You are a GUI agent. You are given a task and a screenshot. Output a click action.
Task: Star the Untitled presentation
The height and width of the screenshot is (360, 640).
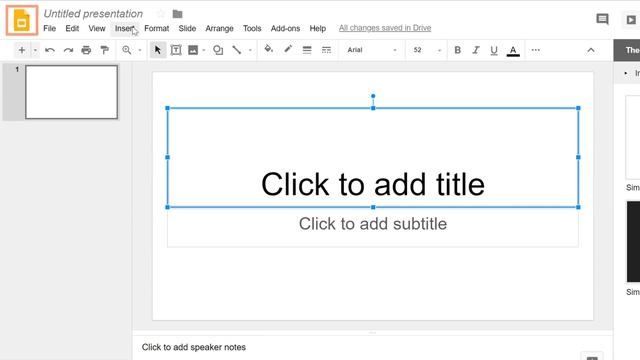click(161, 14)
